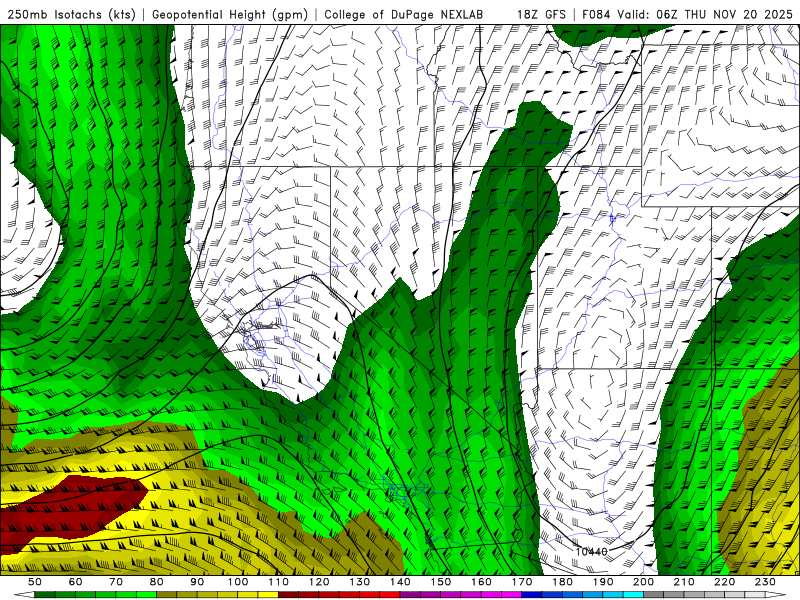Click the 'Geopotential Height (gpm)' header label
The height and width of the screenshot is (600, 800).
click(x=230, y=14)
